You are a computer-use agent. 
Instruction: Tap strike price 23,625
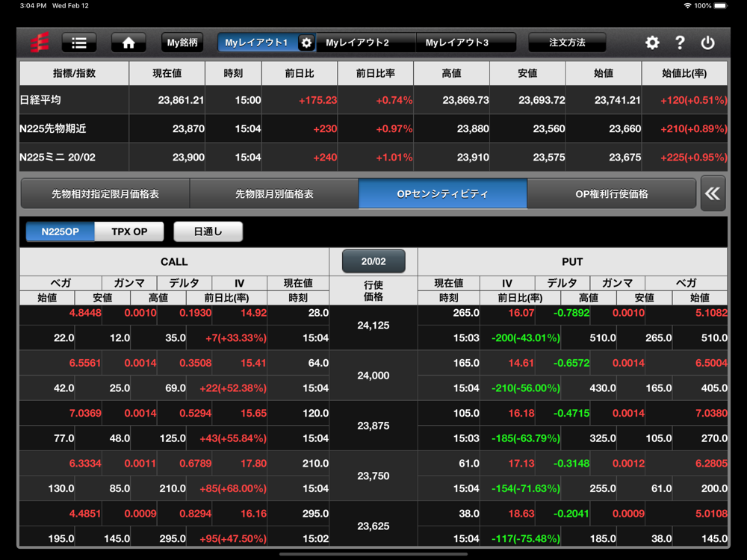(x=373, y=526)
